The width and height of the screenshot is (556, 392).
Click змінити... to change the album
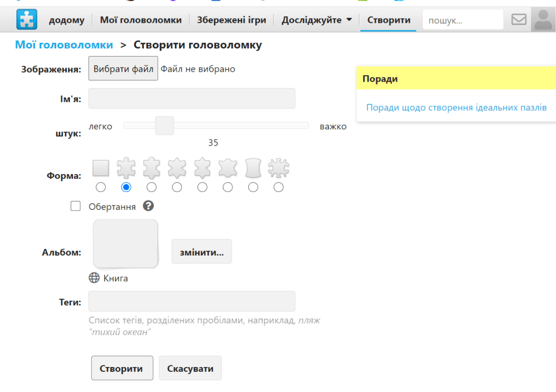202,252
